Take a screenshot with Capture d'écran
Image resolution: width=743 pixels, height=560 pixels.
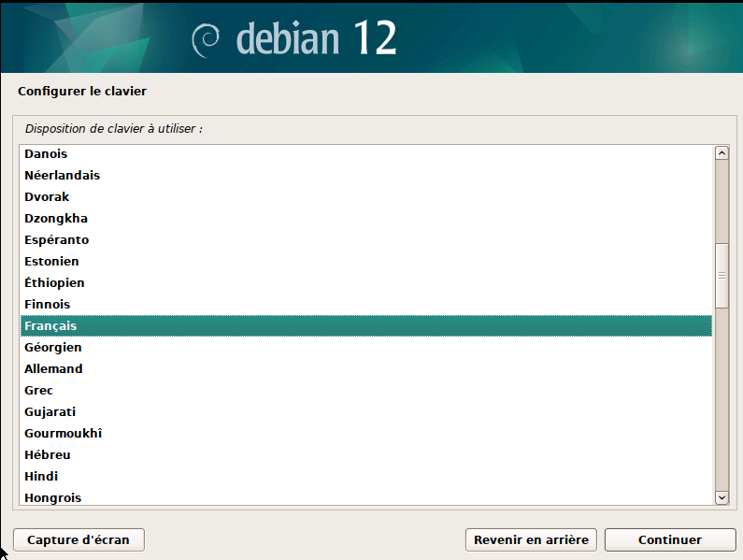point(79,540)
